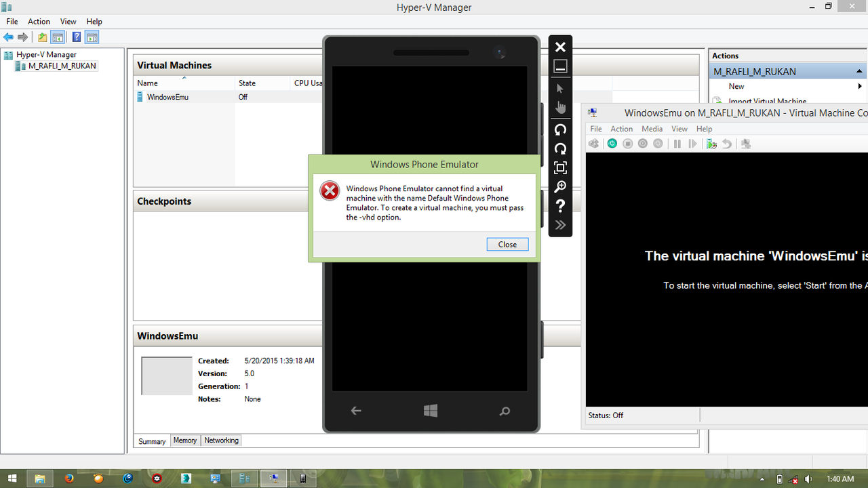Screen dimensions: 868x488
Task: Start the VM with green power icon
Action: click(612, 144)
